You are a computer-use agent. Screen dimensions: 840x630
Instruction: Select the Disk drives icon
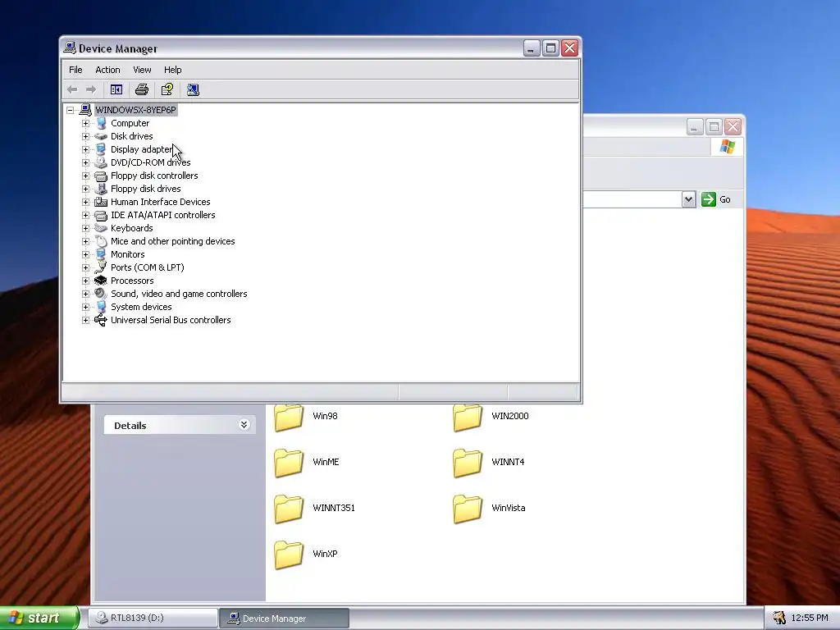click(x=101, y=136)
